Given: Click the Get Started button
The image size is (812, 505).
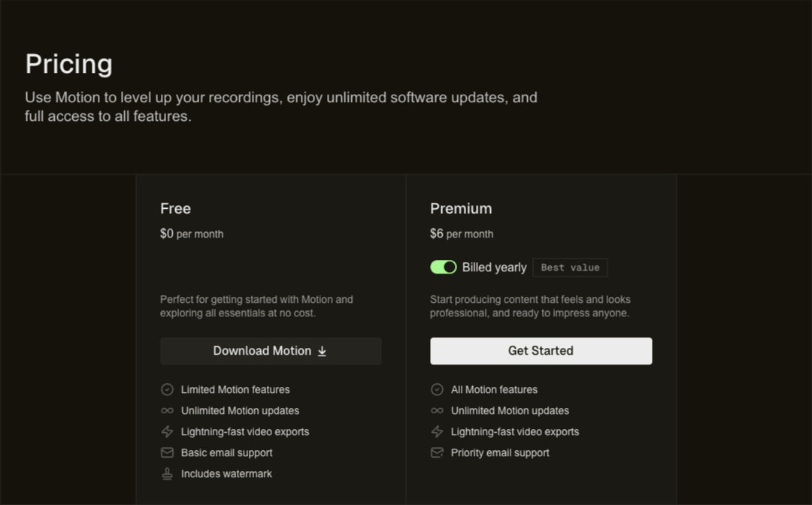Looking at the screenshot, I should pyautogui.click(x=541, y=351).
